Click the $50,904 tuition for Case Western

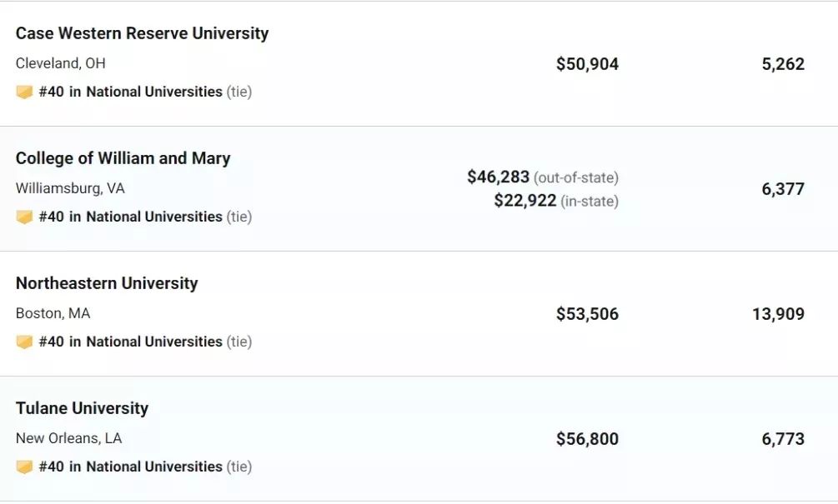coord(587,64)
